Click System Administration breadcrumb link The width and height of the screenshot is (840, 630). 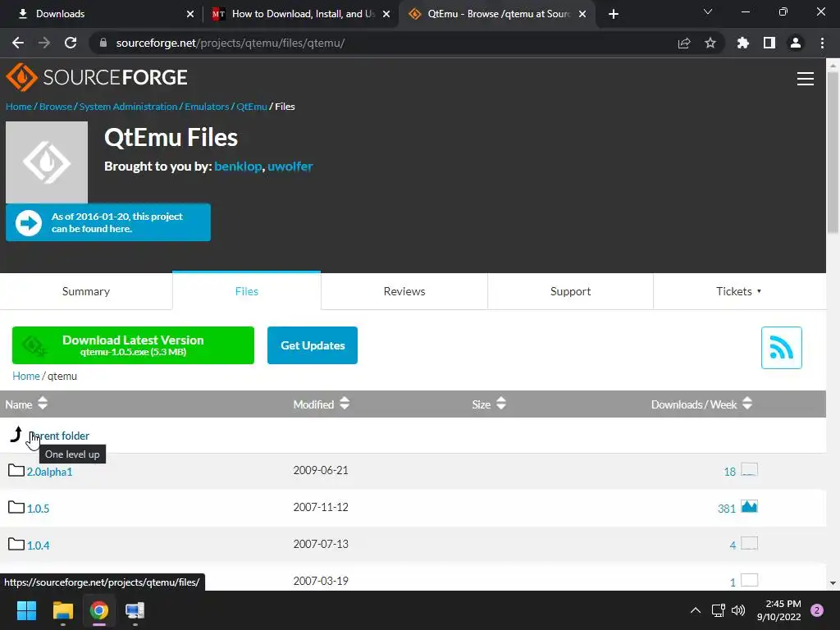click(x=128, y=107)
